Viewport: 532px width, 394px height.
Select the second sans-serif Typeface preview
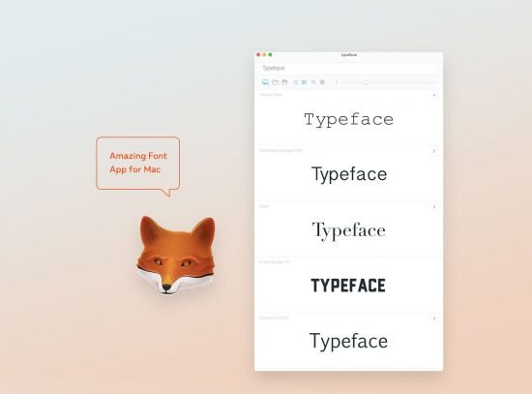tap(349, 175)
